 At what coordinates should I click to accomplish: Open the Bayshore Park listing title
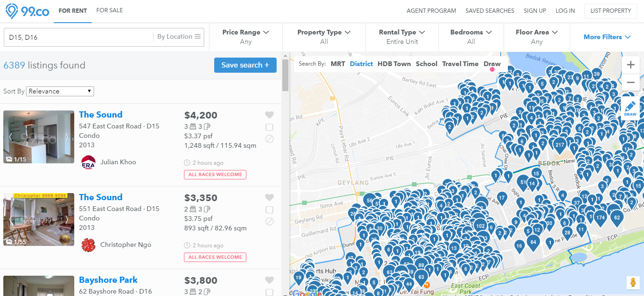pyautogui.click(x=108, y=280)
